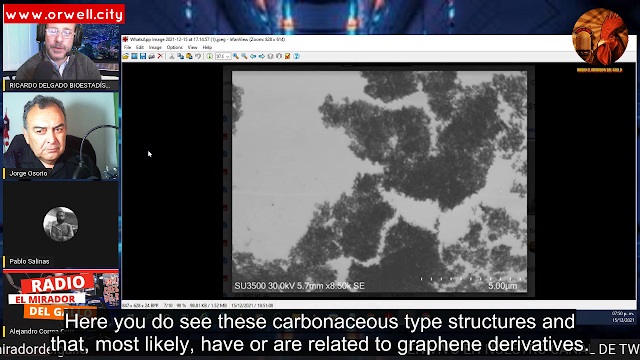Click the Open file folder icon
The height and width of the screenshot is (360, 640).
tap(126, 56)
